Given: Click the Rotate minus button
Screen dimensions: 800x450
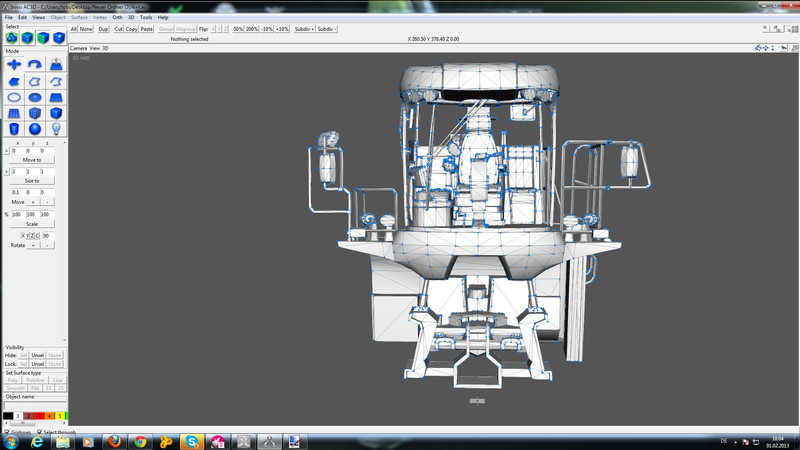Looking at the screenshot, I should tap(47, 245).
